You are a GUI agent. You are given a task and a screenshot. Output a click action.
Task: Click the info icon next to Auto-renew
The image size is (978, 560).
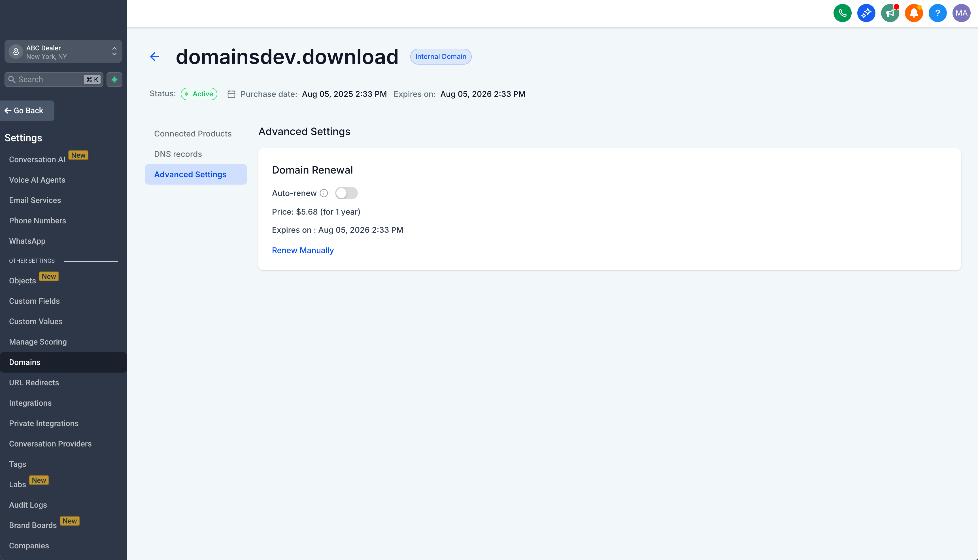point(324,193)
